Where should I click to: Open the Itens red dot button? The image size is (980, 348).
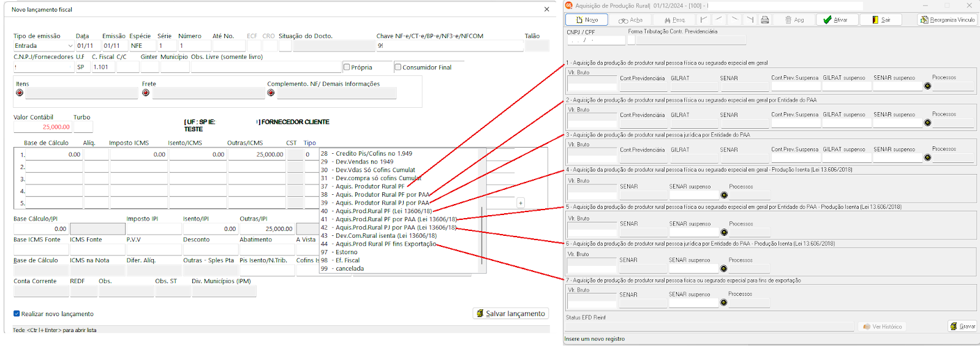coord(20,93)
